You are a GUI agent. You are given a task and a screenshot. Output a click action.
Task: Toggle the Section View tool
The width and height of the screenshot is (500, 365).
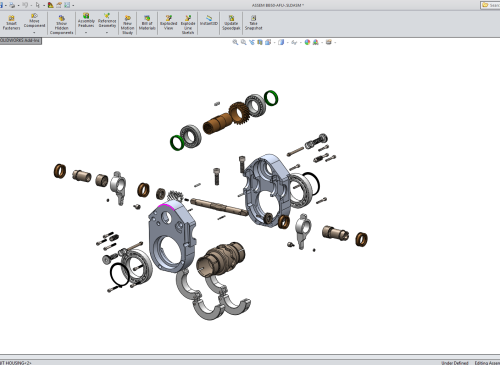[x=260, y=42]
